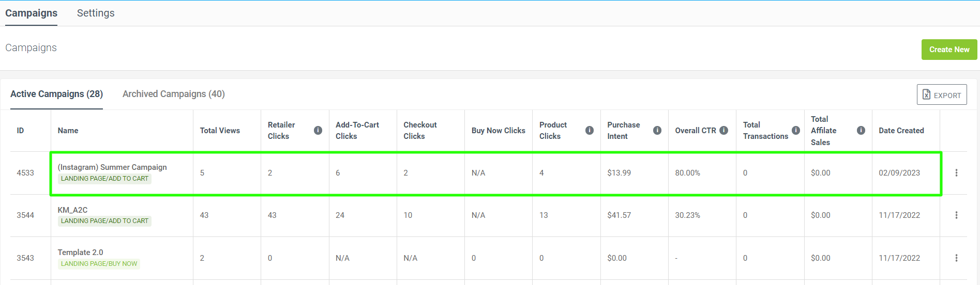
Task: Switch to Archived Campaigns (40) tab
Action: click(174, 94)
